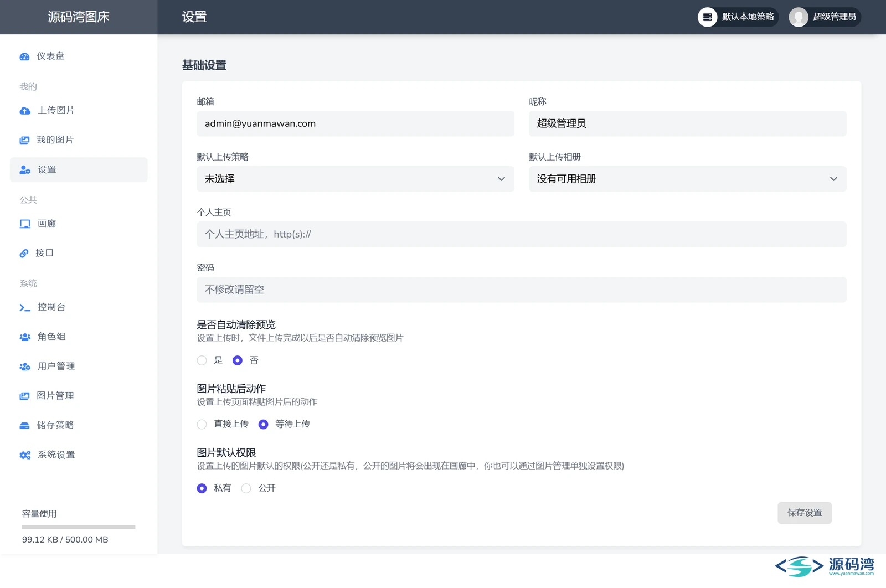Select 是 for auto-clear preview
Screen dimensions: 886x588
click(x=202, y=360)
